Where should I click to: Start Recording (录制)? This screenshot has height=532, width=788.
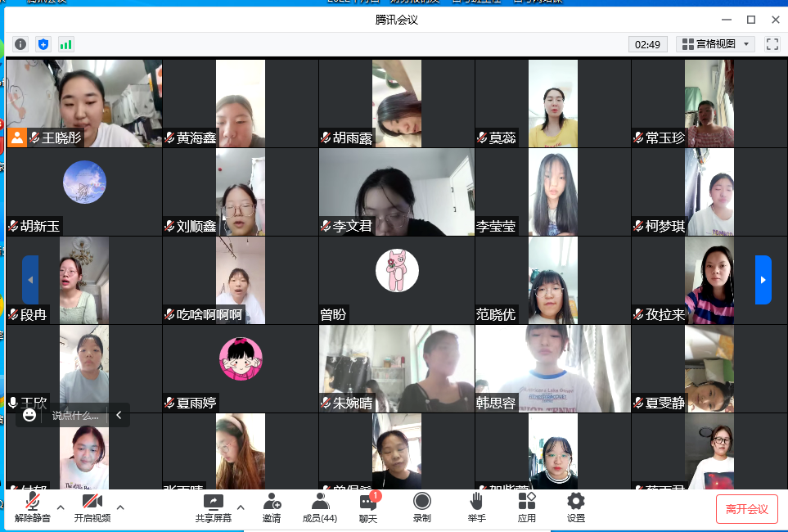coord(421,507)
